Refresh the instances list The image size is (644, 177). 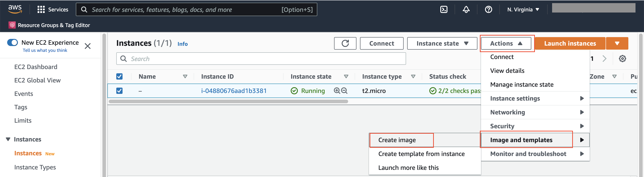click(345, 43)
